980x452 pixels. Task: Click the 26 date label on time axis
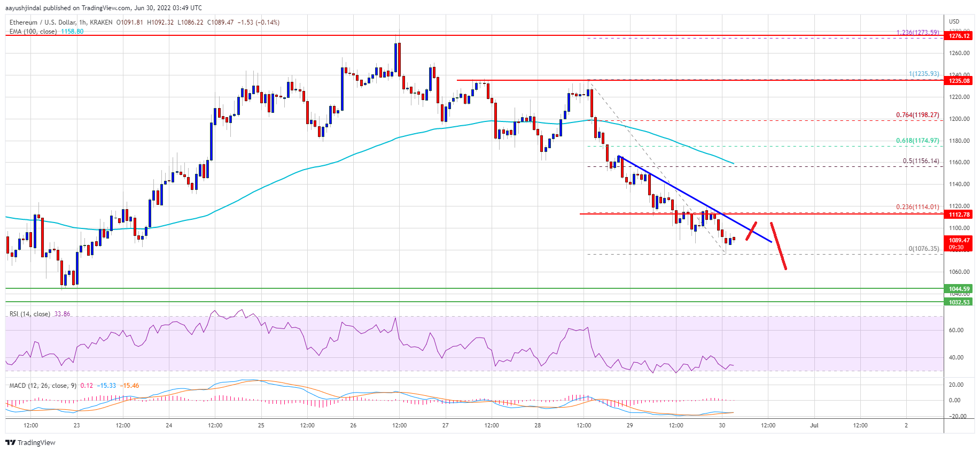click(353, 426)
